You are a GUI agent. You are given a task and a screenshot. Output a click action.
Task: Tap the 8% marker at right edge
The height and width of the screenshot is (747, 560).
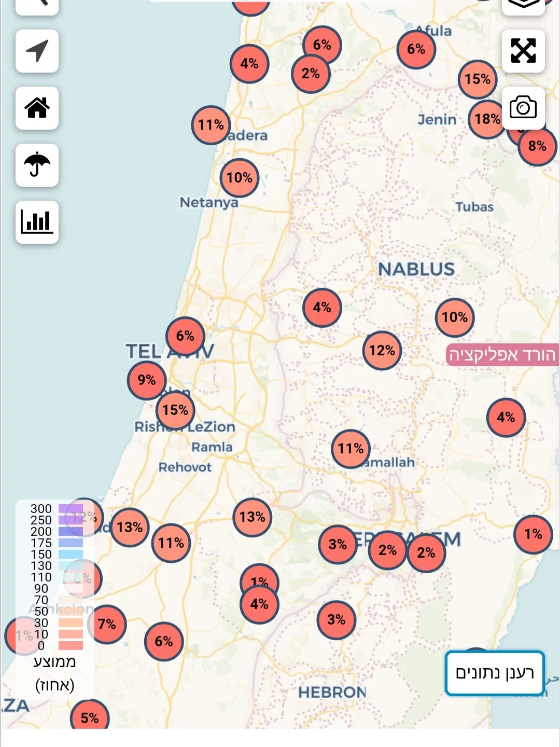click(538, 146)
